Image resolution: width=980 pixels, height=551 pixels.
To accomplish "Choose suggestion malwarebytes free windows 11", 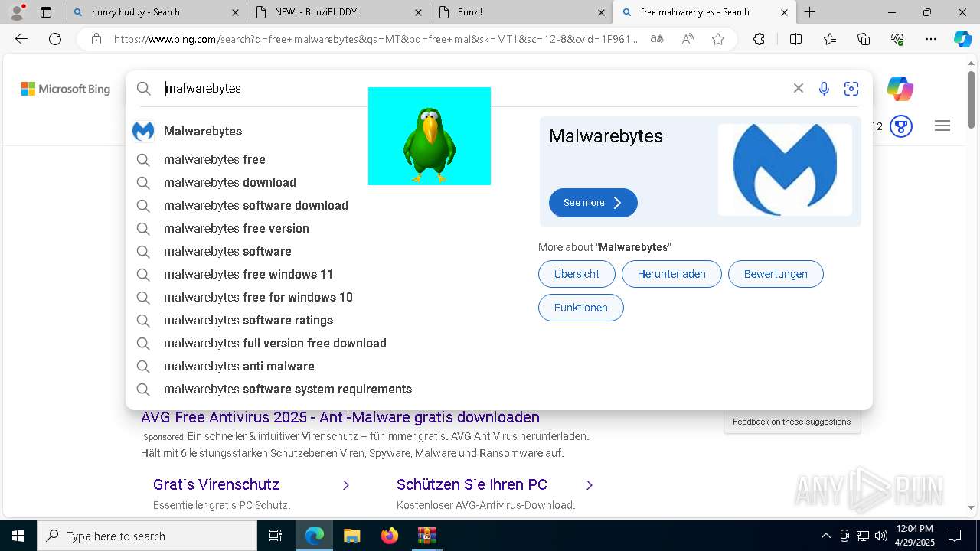I will (x=248, y=274).
